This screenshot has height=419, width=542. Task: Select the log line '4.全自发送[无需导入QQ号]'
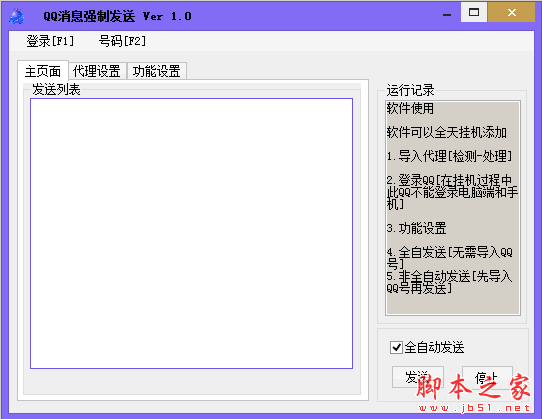point(450,258)
